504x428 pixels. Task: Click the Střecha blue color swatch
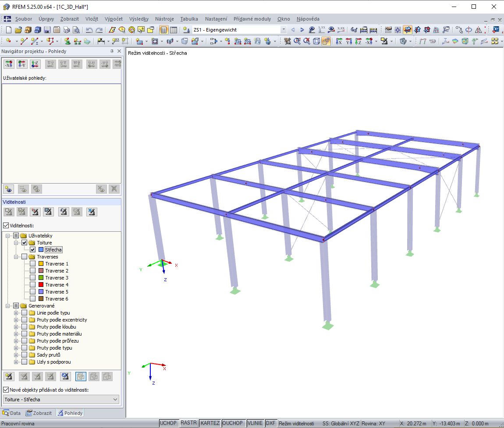pyautogui.click(x=41, y=250)
